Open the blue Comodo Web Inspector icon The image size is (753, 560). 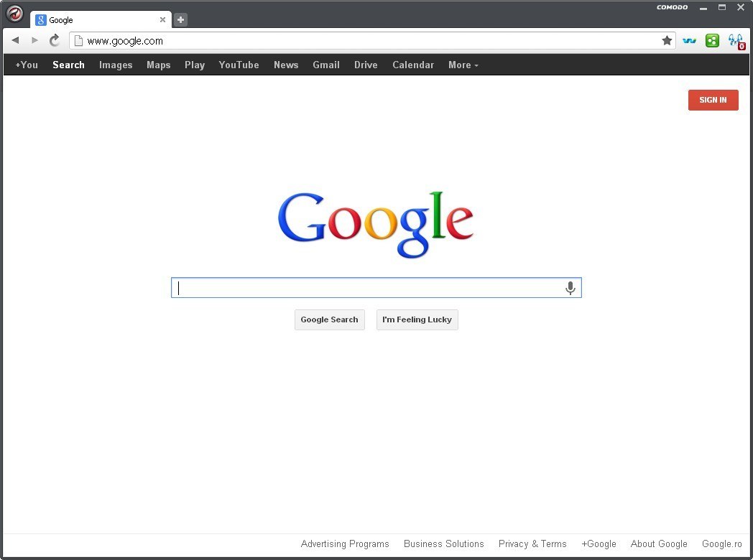click(689, 41)
